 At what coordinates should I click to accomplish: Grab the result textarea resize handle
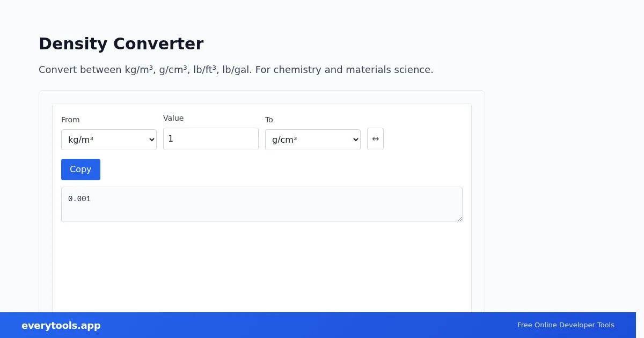pos(459,218)
